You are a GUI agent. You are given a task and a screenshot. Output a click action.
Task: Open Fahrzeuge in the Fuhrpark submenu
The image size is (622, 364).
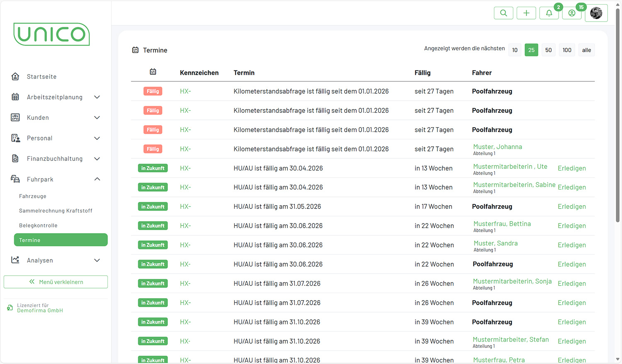(x=33, y=196)
